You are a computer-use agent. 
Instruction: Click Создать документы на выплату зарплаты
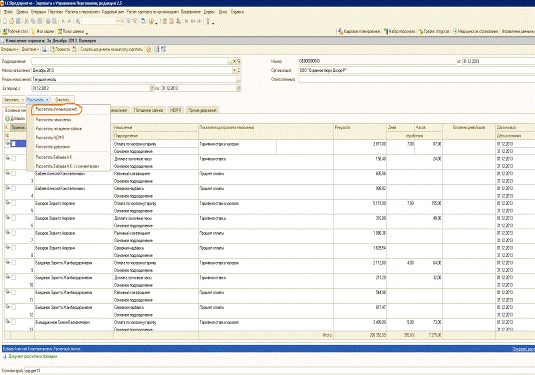tap(111, 49)
